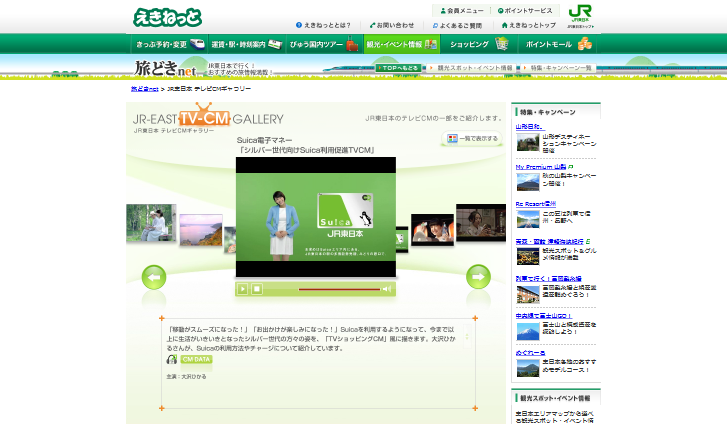
Task: Stop the video playback
Action: (x=256, y=289)
